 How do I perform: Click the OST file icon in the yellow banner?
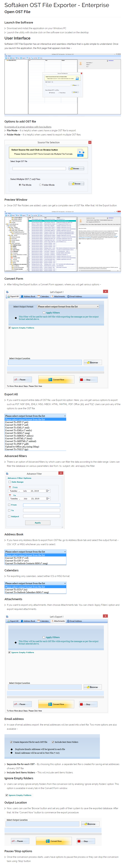(80, 153)
